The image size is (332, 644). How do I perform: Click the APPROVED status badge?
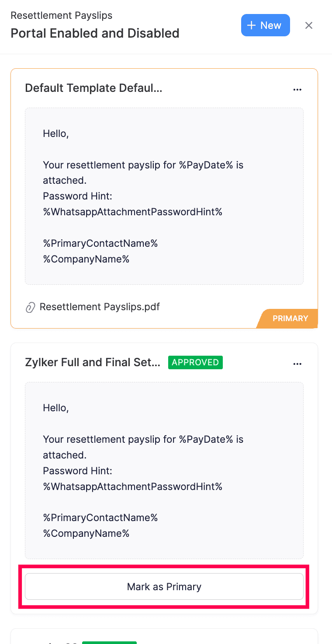[x=195, y=362]
